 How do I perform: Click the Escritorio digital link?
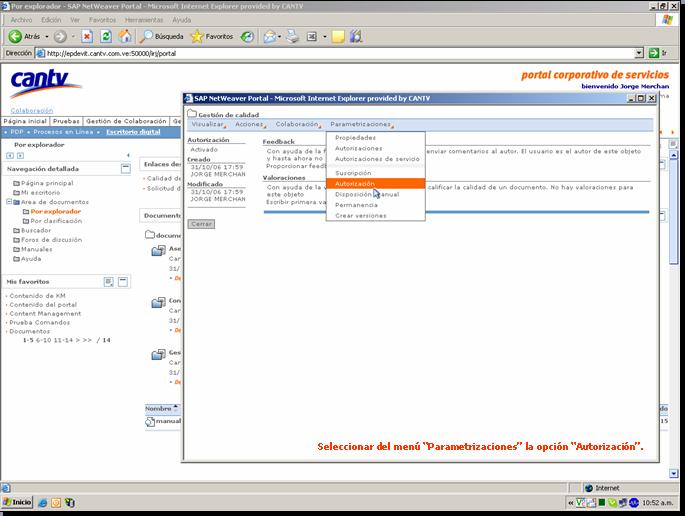point(133,132)
